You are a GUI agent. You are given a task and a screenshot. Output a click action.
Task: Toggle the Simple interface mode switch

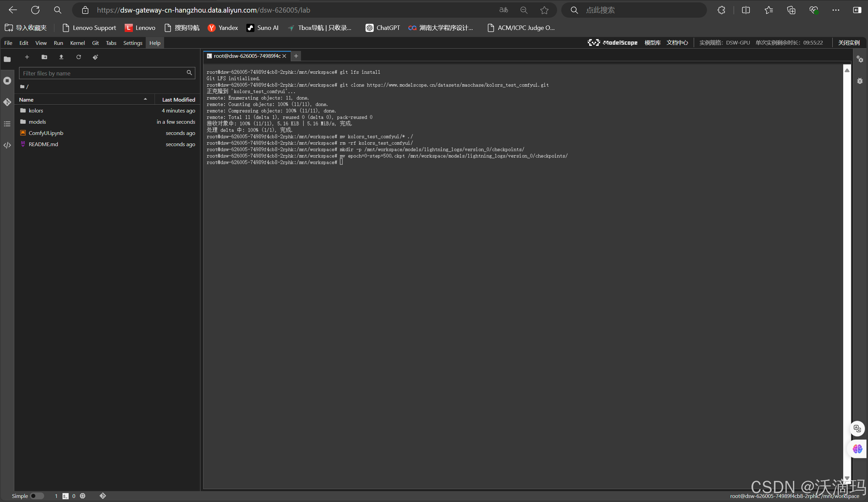tap(36, 496)
